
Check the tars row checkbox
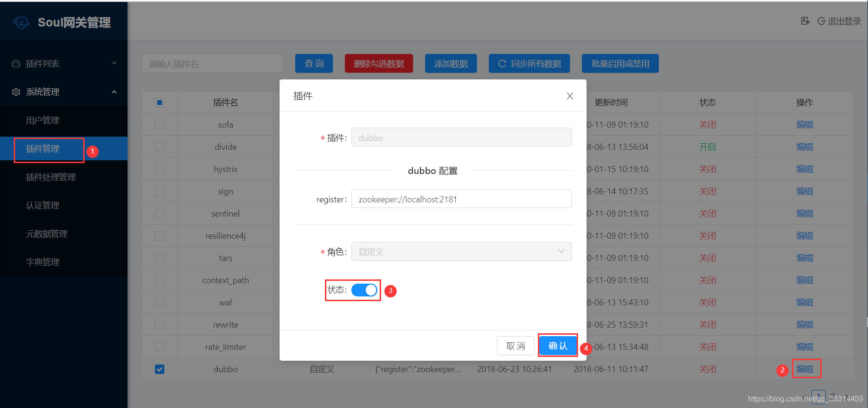(160, 258)
